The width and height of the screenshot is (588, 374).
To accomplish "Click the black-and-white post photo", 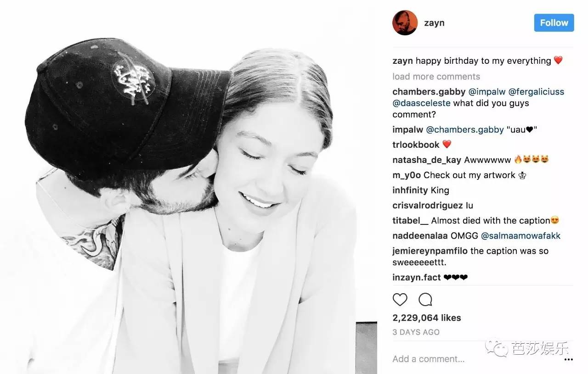I will click(x=188, y=187).
